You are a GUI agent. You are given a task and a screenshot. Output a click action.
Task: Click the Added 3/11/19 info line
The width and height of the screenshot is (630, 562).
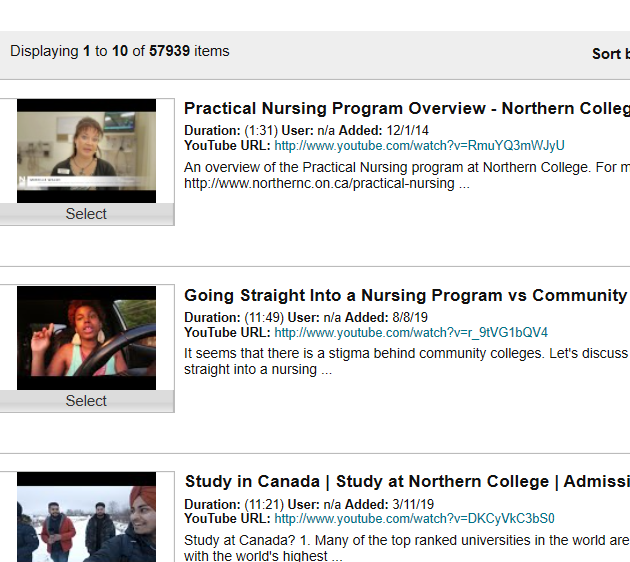point(372,505)
